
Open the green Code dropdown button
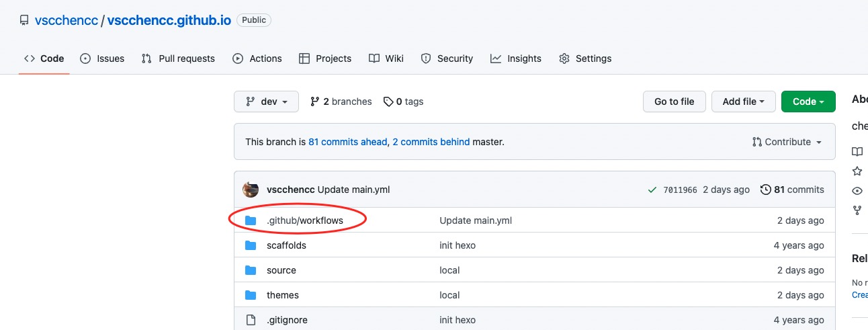coord(808,101)
